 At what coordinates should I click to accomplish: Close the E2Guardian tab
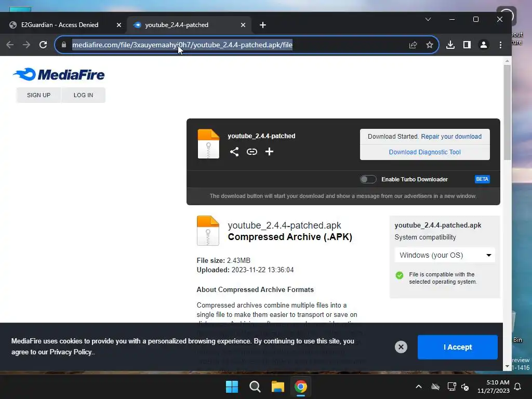tap(119, 25)
